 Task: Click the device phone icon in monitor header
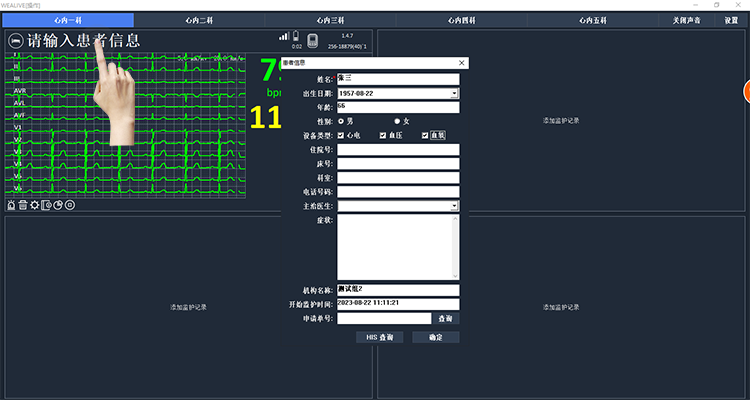pyautogui.click(x=312, y=41)
